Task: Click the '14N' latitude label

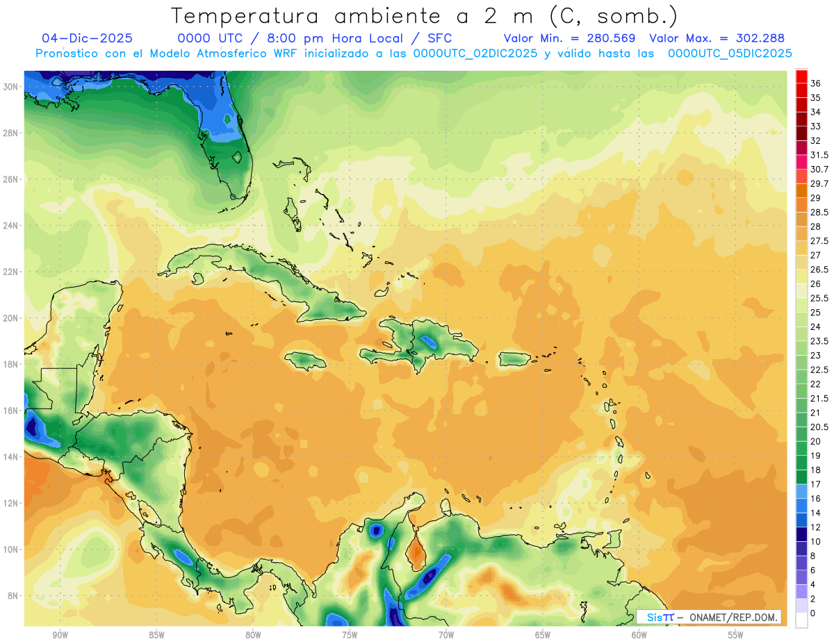Action: tap(11, 456)
